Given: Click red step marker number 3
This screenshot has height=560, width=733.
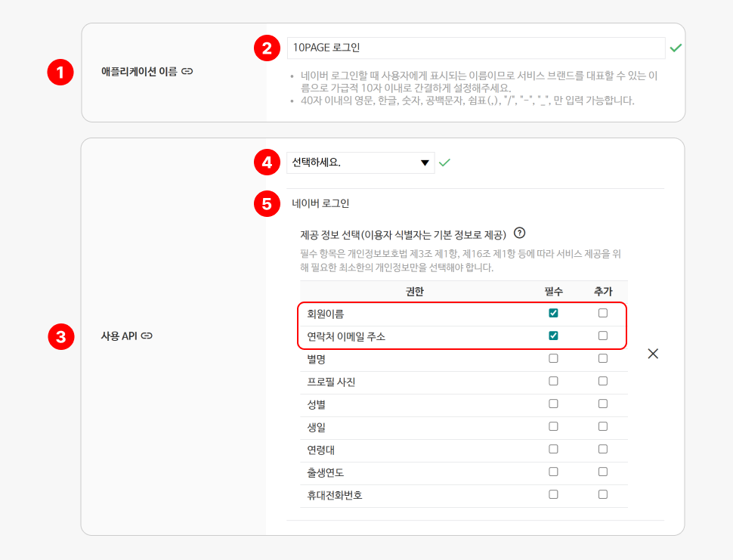Looking at the screenshot, I should [60, 336].
